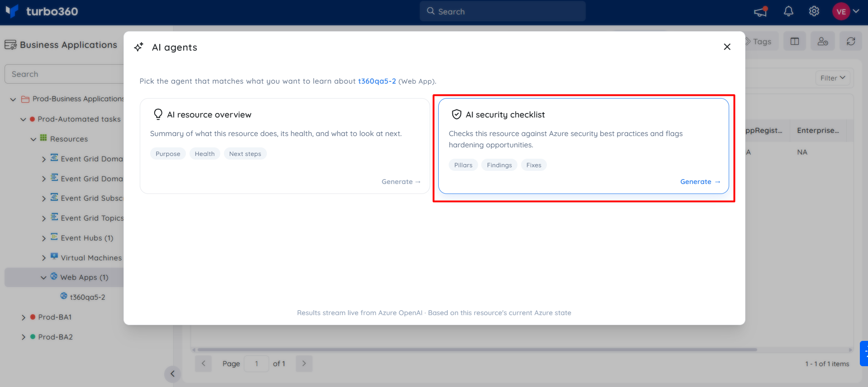The height and width of the screenshot is (387, 868).
Task: Close the AI agents dialog
Action: coord(727,47)
